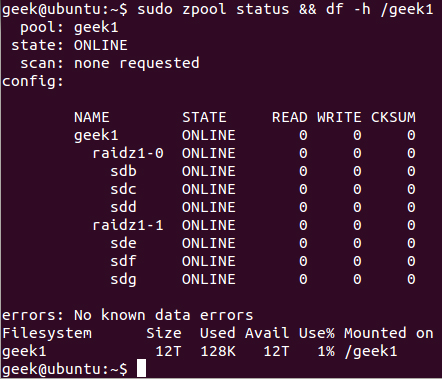442x379 pixels.
Task: Click the 'df -h /geek1' command portion
Action: [379, 9]
